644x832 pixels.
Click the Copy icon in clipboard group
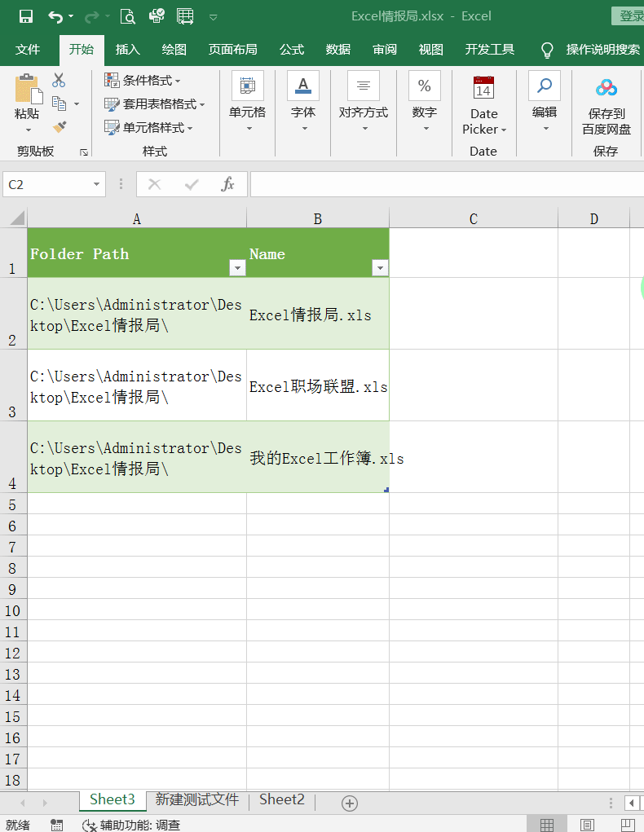click(59, 103)
